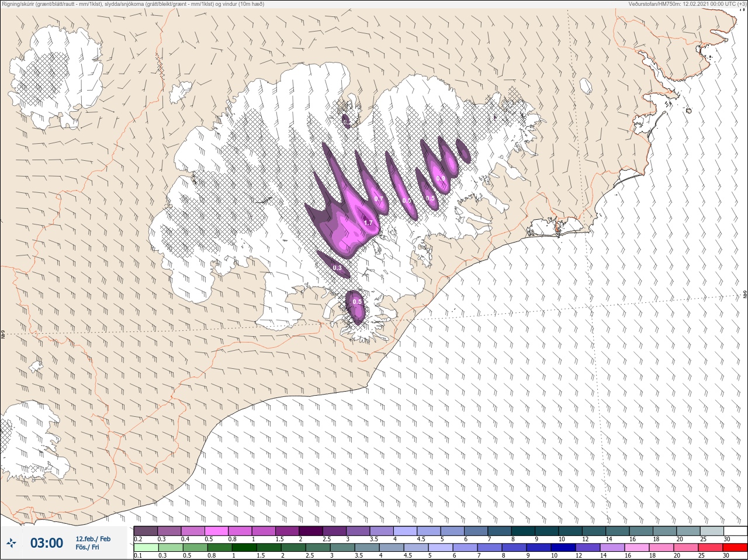The image size is (748, 560).
Task: Pick upper legend dark purple swatch between 2 and 2.5
Action: click(311, 531)
